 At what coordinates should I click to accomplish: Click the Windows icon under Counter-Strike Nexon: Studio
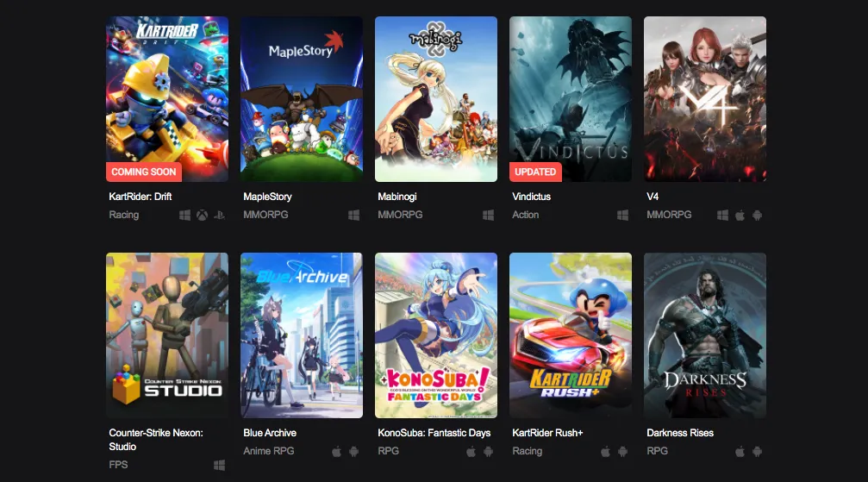click(219, 466)
